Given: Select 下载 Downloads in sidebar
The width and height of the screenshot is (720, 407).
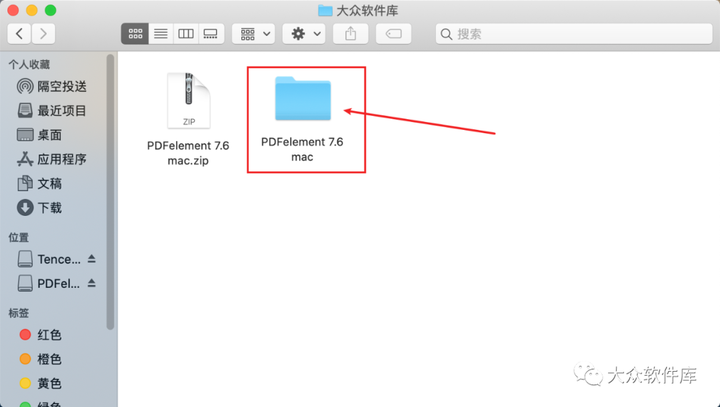Looking at the screenshot, I should pyautogui.click(x=40, y=208).
